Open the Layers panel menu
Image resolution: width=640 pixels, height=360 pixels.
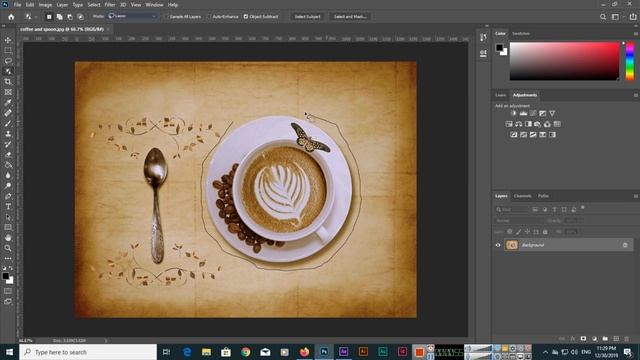[x=636, y=196]
